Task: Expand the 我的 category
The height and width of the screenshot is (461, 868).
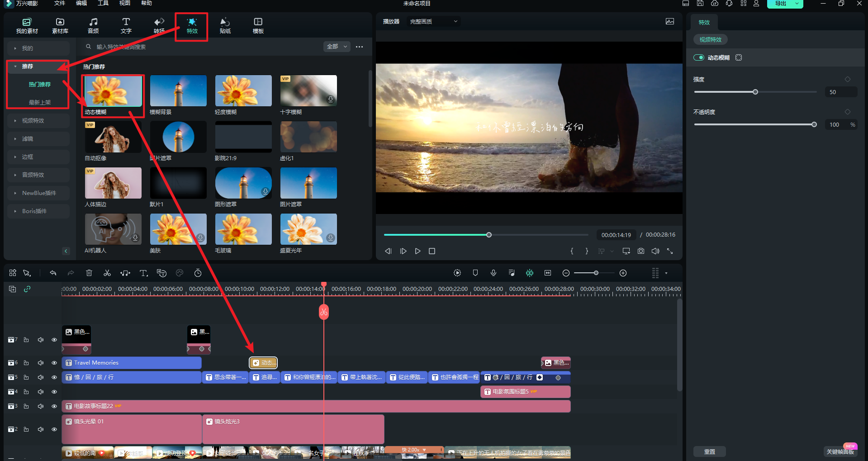Action: [x=38, y=48]
